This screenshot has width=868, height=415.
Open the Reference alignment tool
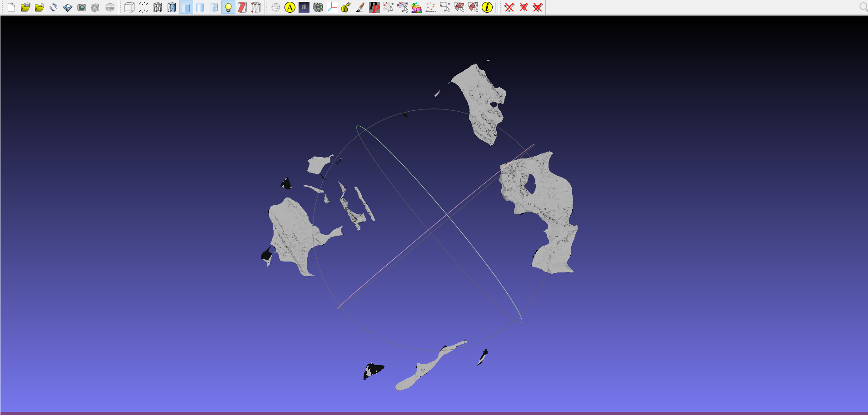[430, 8]
